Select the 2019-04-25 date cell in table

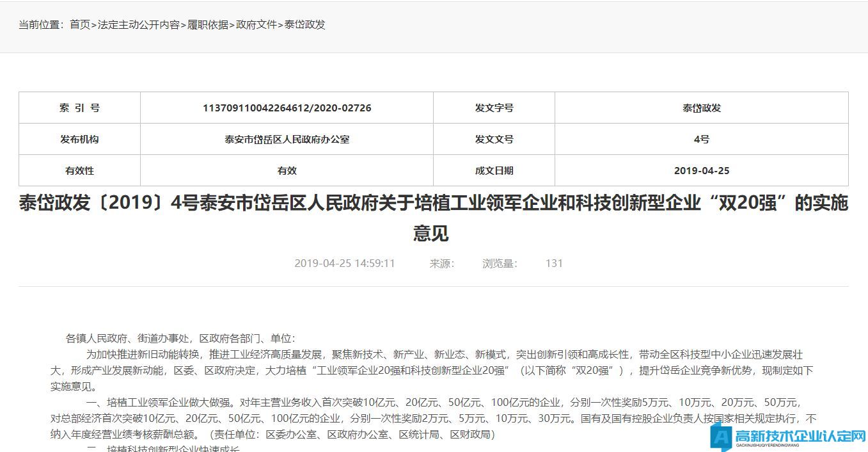[x=701, y=171]
